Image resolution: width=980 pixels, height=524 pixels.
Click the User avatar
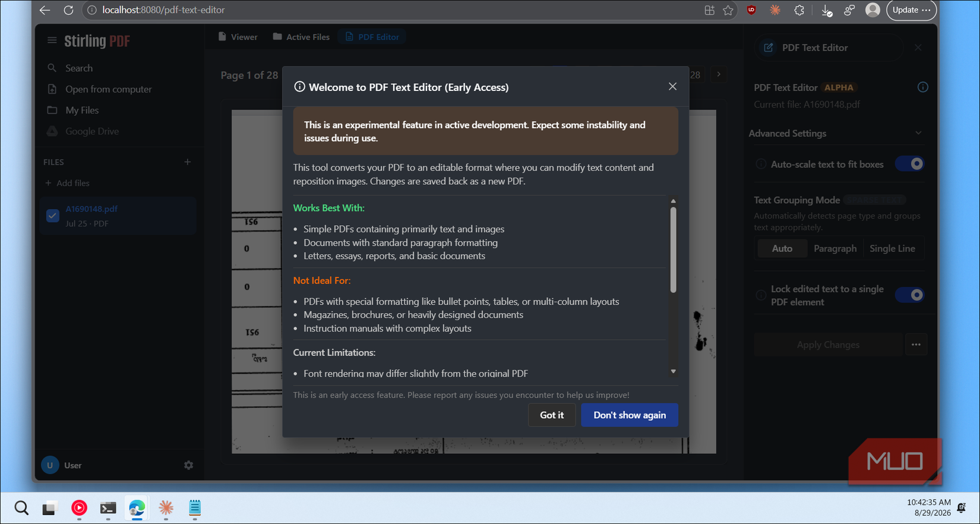pos(50,465)
